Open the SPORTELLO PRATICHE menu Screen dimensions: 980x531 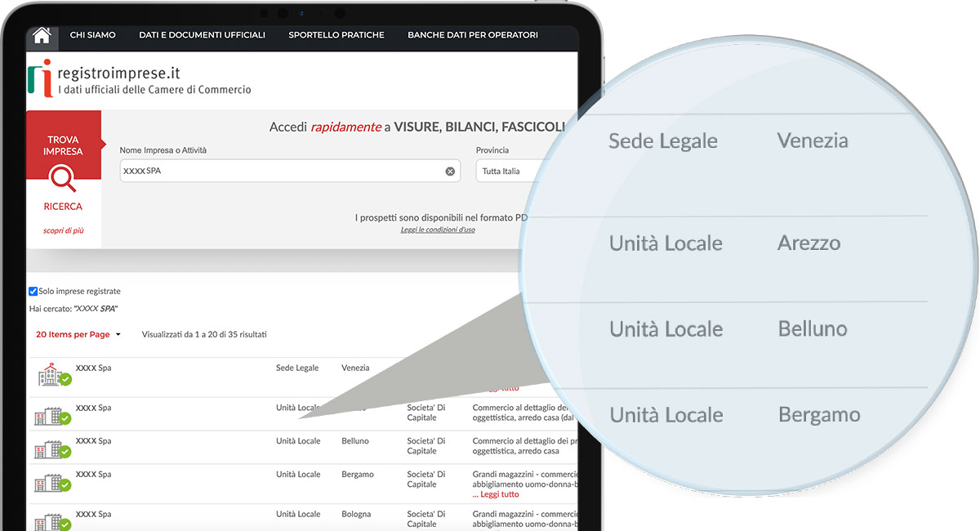point(336,35)
